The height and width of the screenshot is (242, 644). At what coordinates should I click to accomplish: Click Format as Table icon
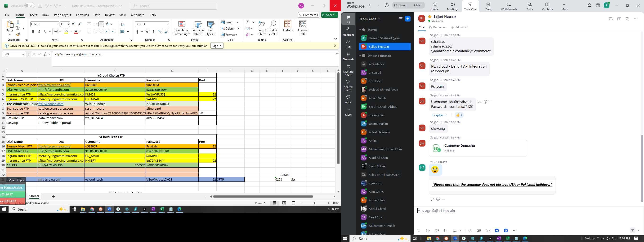click(198, 28)
